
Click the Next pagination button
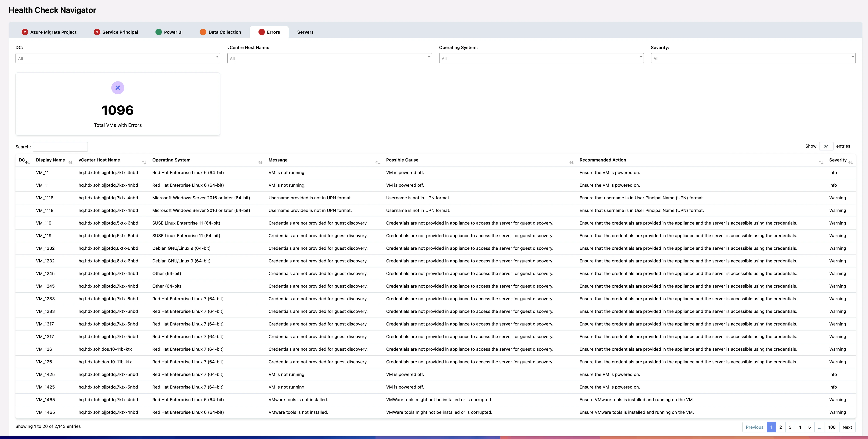pyautogui.click(x=847, y=427)
